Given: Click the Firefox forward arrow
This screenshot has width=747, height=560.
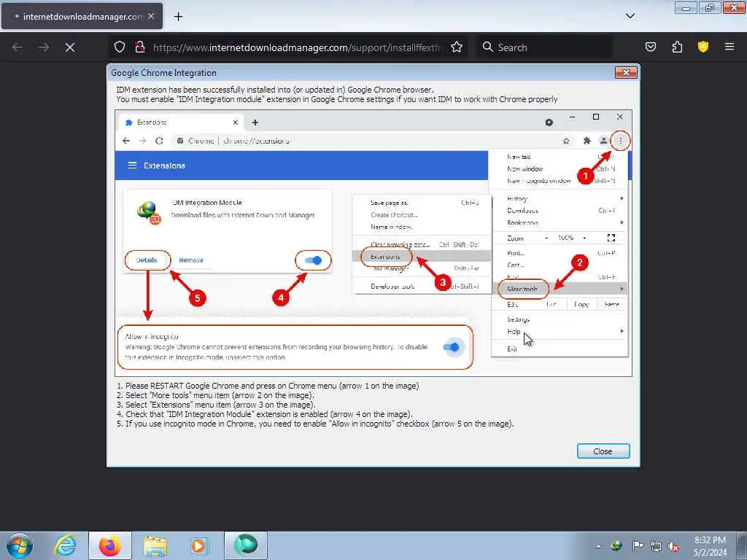Looking at the screenshot, I should tap(44, 47).
